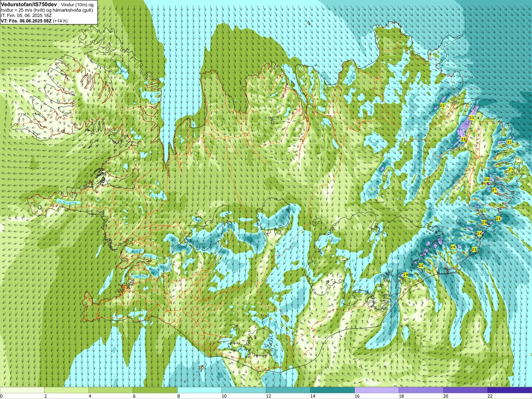The image size is (532, 399).
Task: Click the 14–16 m/s dark teal legend swatch
Action: tap(332, 390)
